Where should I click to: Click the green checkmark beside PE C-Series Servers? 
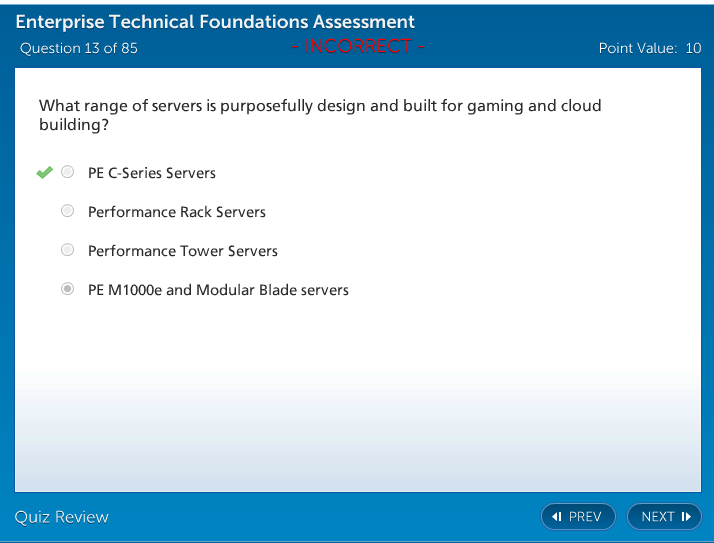(x=44, y=173)
